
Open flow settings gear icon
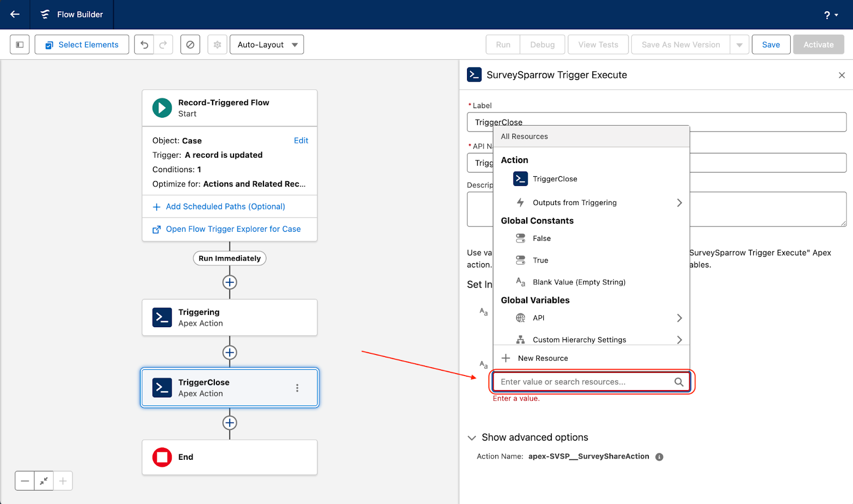tap(218, 45)
